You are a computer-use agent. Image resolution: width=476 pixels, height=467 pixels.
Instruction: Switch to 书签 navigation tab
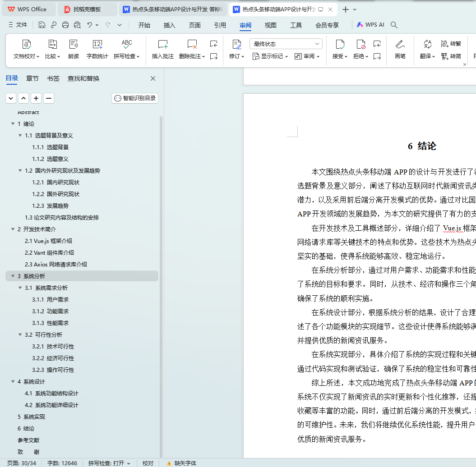point(53,78)
